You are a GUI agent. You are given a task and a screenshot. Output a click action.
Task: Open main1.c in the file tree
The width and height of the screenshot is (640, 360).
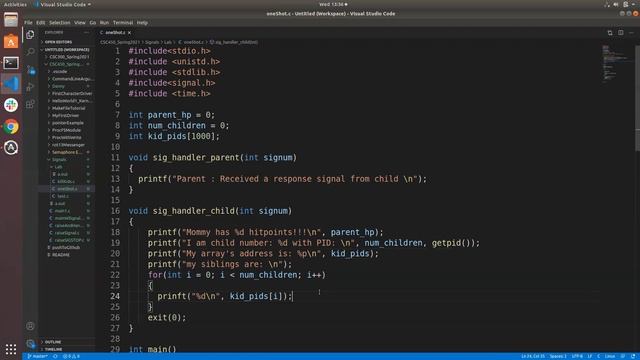pyautogui.click(x=62, y=211)
